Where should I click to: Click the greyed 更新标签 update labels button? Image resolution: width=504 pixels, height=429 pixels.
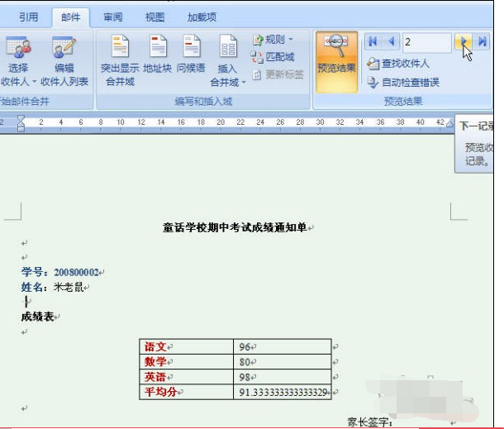click(278, 74)
